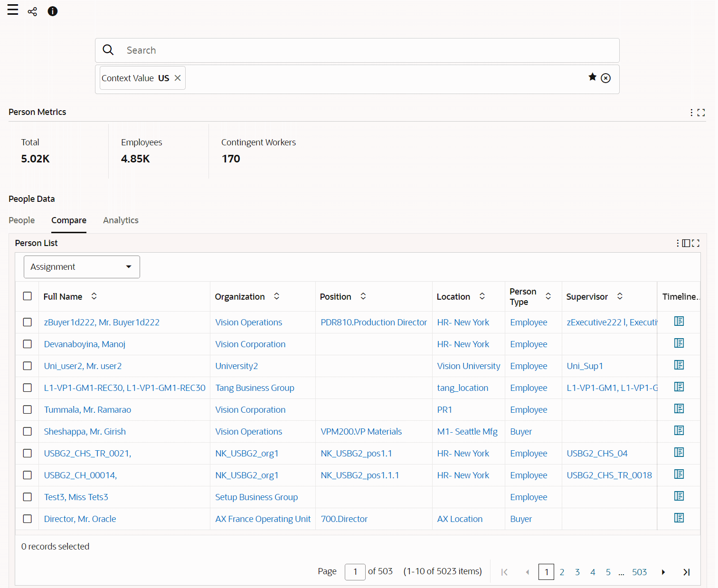718x588 pixels.
Task: Go to page 5
Action: (608, 572)
